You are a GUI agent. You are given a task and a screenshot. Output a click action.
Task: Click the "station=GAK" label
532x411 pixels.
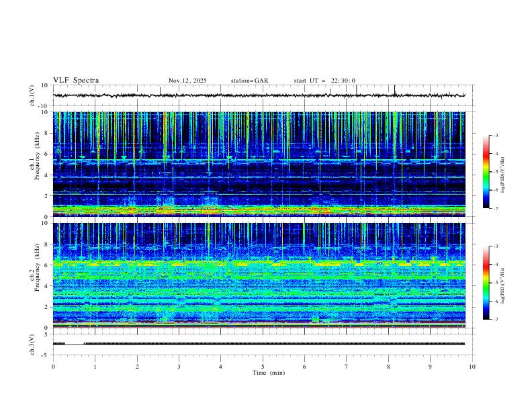tap(249, 81)
